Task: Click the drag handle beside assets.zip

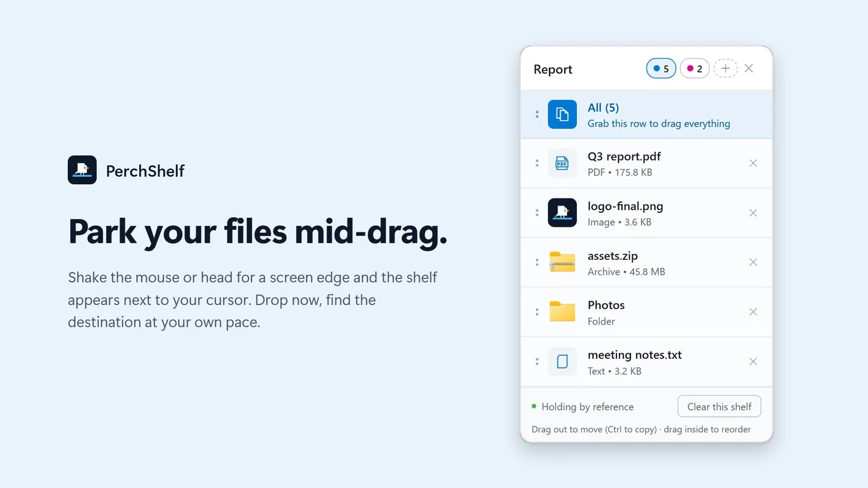Action: pos(537,262)
